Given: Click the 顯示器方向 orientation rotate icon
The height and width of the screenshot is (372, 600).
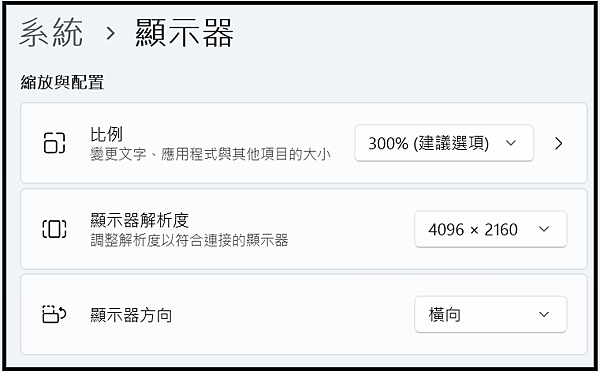Looking at the screenshot, I should 54,314.
